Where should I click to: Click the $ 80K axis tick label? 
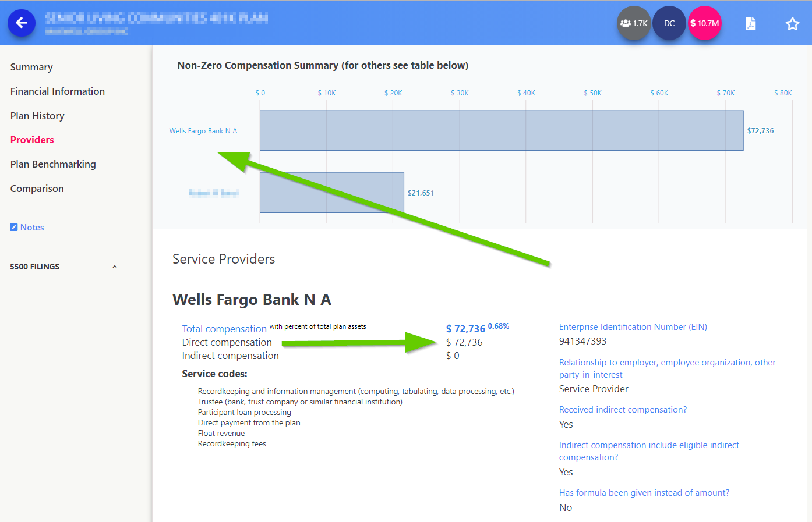[783, 93]
